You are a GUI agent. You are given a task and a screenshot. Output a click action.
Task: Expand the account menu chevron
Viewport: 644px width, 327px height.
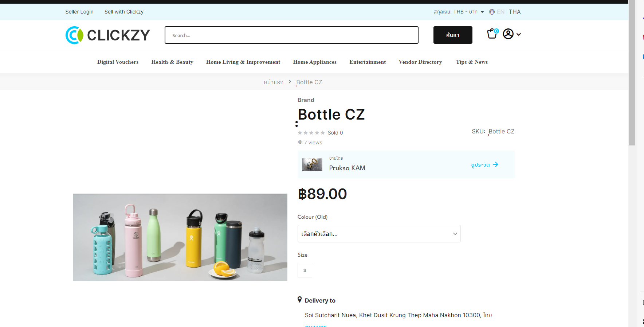pyautogui.click(x=519, y=34)
